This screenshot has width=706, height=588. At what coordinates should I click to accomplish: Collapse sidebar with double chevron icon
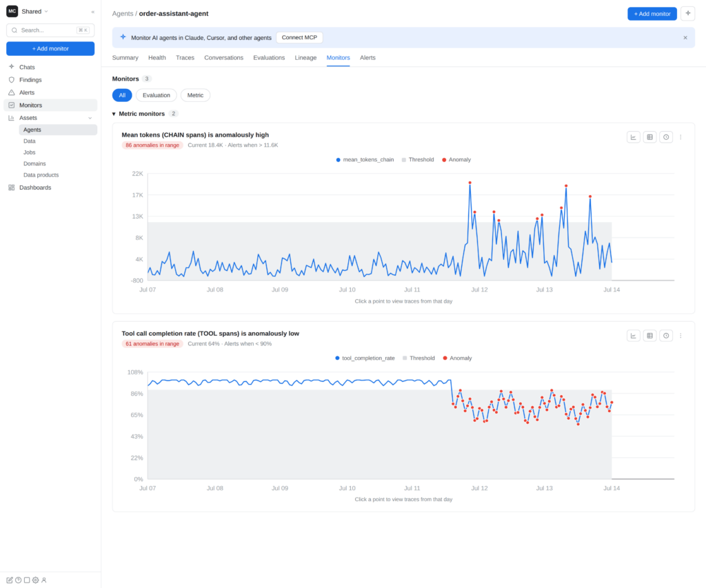[93, 12]
